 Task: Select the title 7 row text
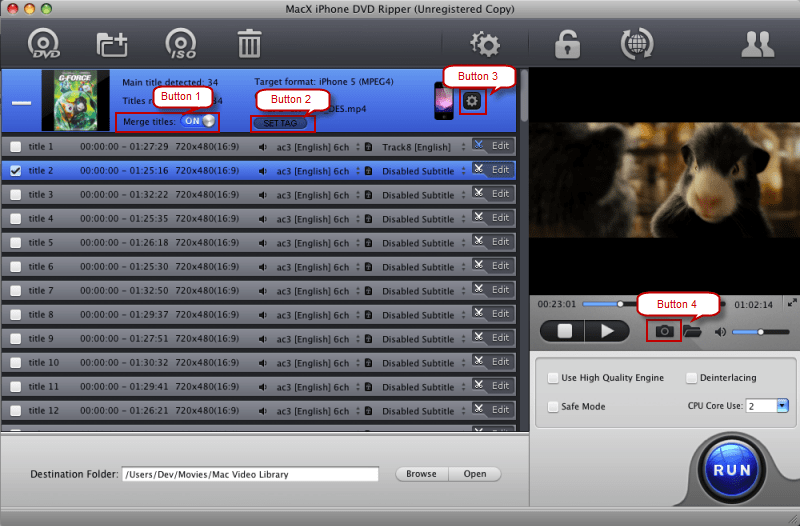click(x=41, y=291)
